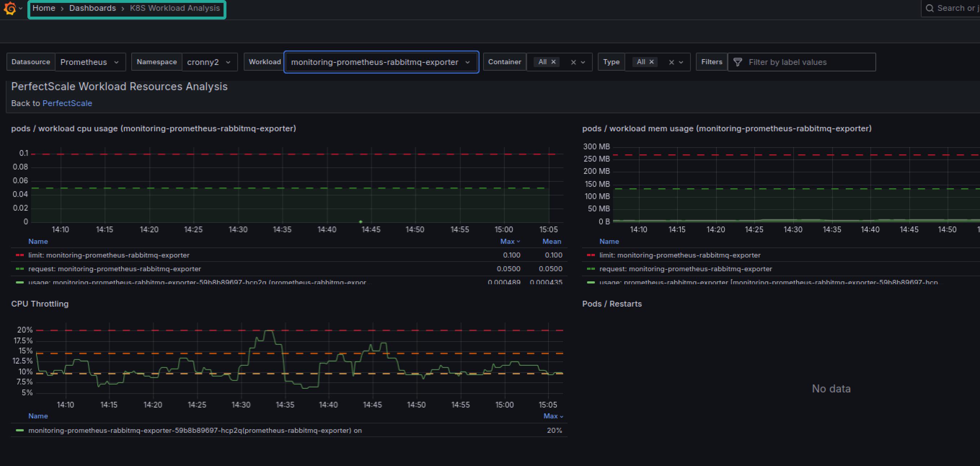The width and height of the screenshot is (980, 466).
Task: Sort cpu usage legend by Mean
Action: click(552, 242)
